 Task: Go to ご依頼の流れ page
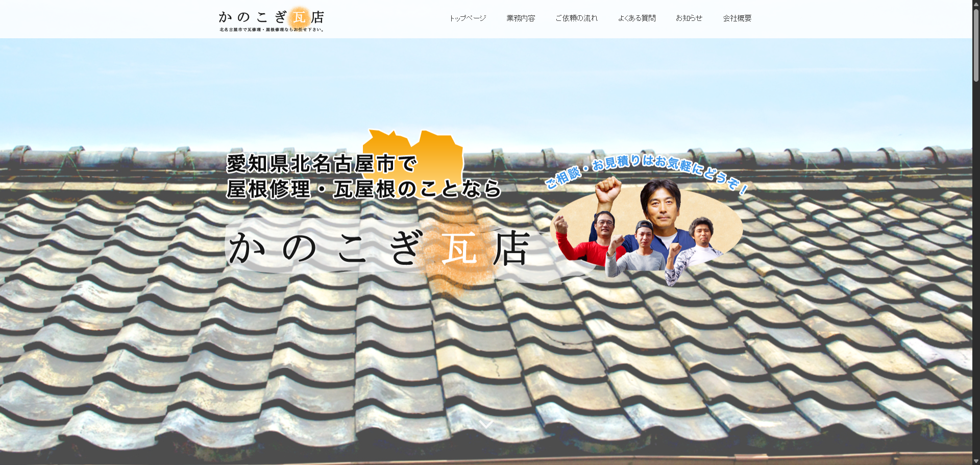(576, 18)
